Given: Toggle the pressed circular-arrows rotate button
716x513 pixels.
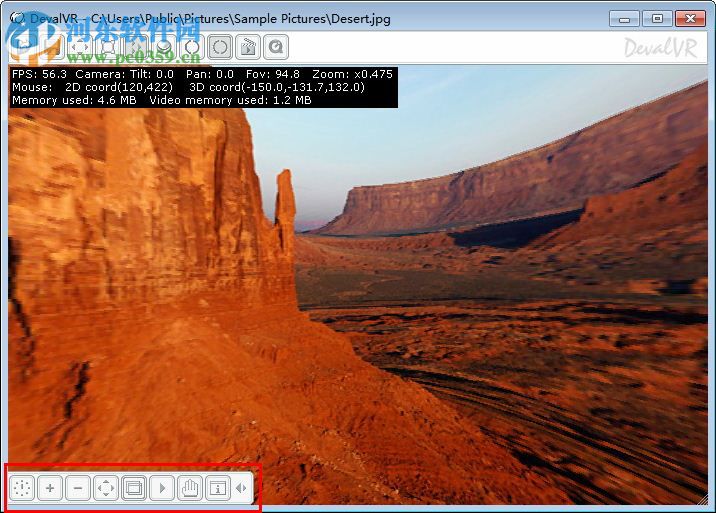Looking at the screenshot, I should coord(220,47).
